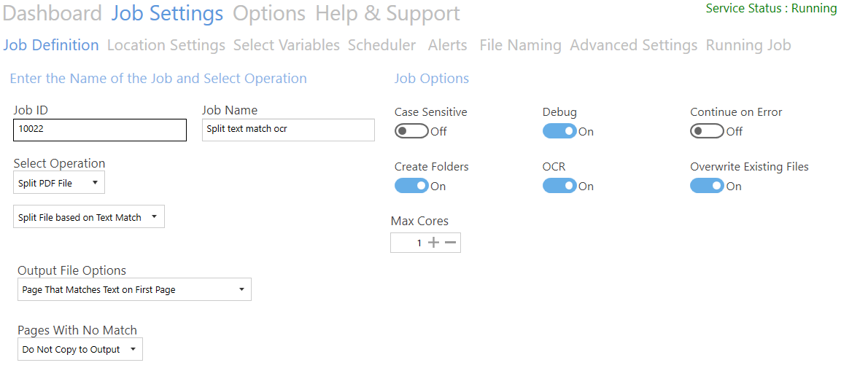
Task: Open the Output File Options dropdown
Action: [134, 289]
